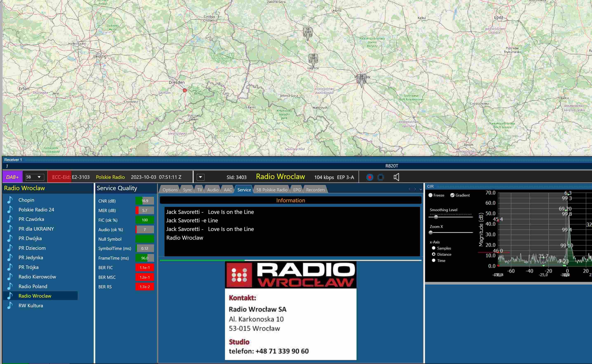Switch to the Options tab
The height and width of the screenshot is (364, 592).
[x=170, y=190]
